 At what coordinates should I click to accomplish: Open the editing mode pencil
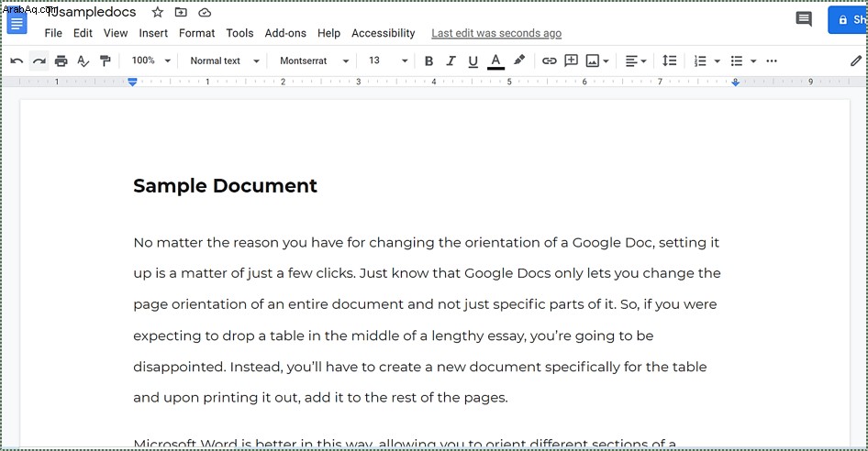point(856,60)
